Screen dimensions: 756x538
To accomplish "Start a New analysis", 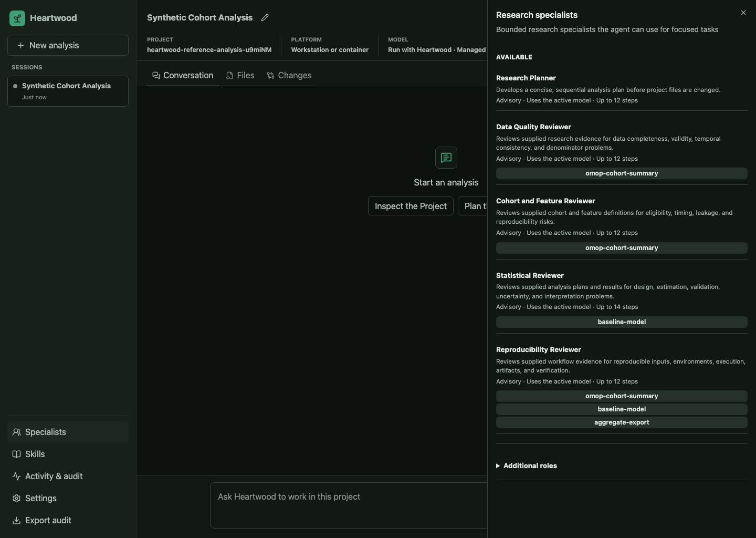I will click(68, 45).
